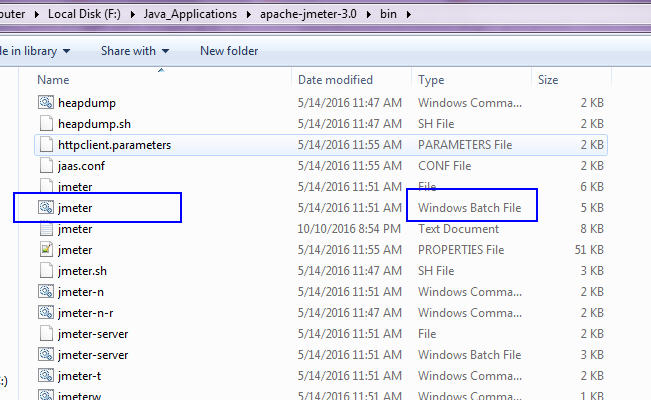
Task: Select the jmeter-n-r file name
Action: (86, 313)
